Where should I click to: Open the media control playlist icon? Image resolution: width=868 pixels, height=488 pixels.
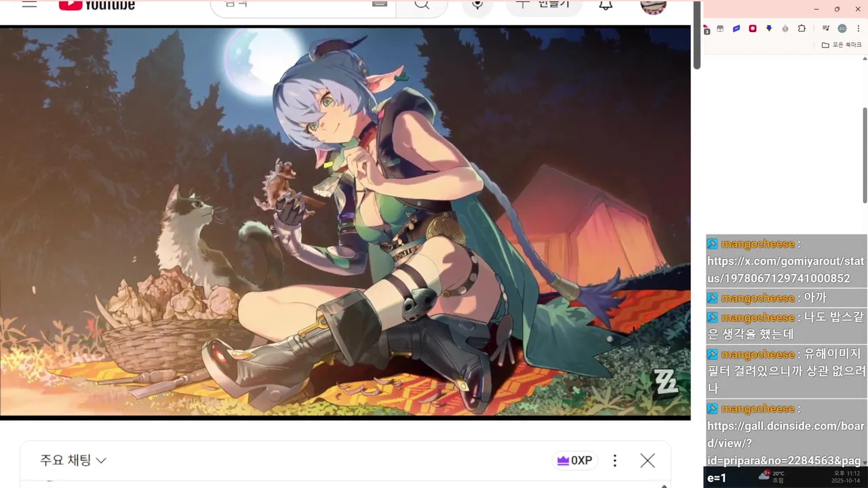point(825,28)
